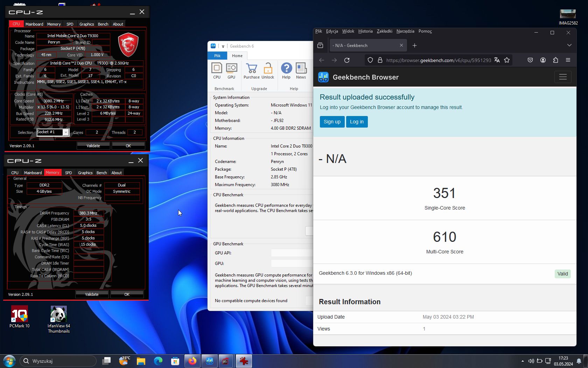Open Firefox list all tabs chevron
Image resolution: width=588 pixels, height=368 pixels.
click(x=569, y=46)
